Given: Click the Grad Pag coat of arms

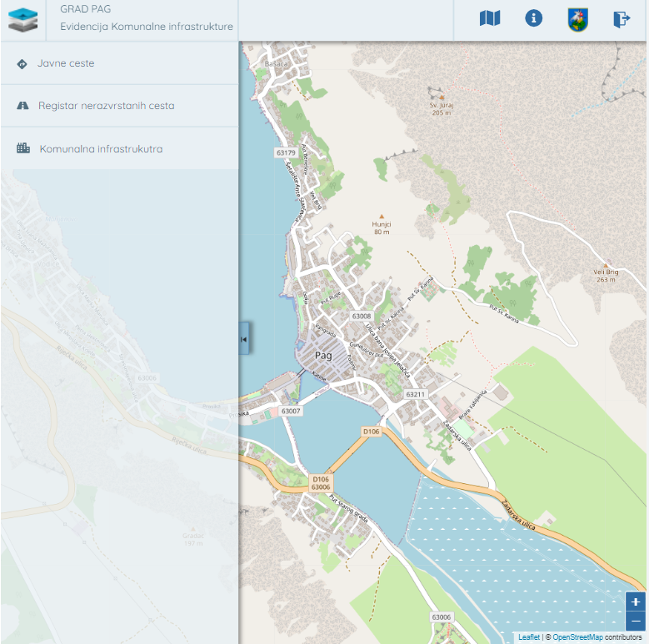Looking at the screenshot, I should (x=578, y=19).
